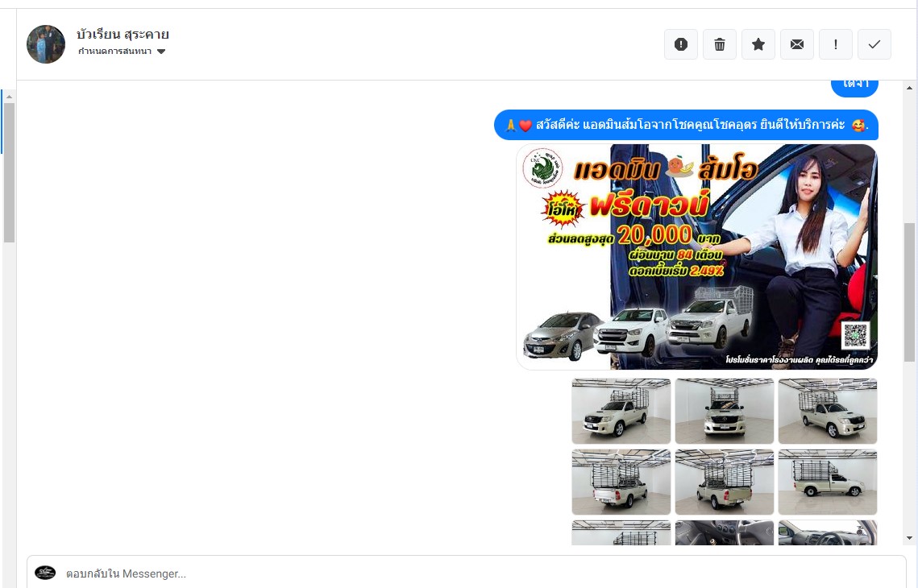Open the side-view pickup truck photo
Viewport: 918px width, 588px height.
pyautogui.click(x=827, y=482)
